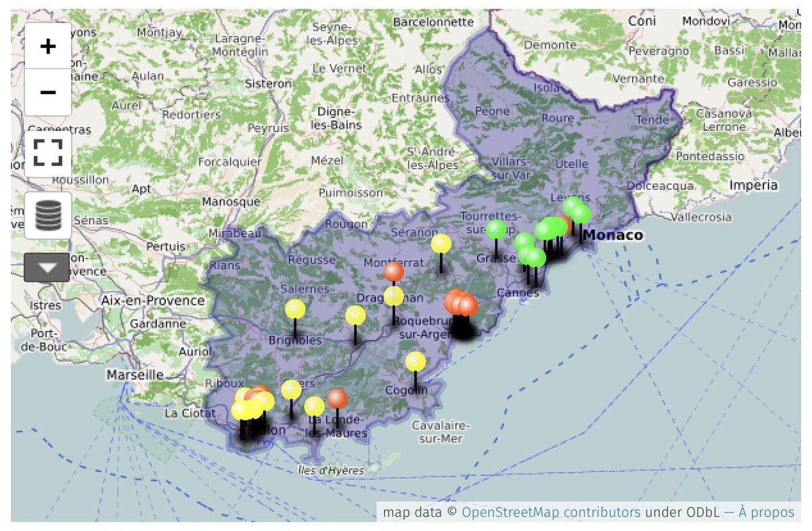Click the Puimoisson map label
Screen dimensions: 812x531
click(x=351, y=192)
